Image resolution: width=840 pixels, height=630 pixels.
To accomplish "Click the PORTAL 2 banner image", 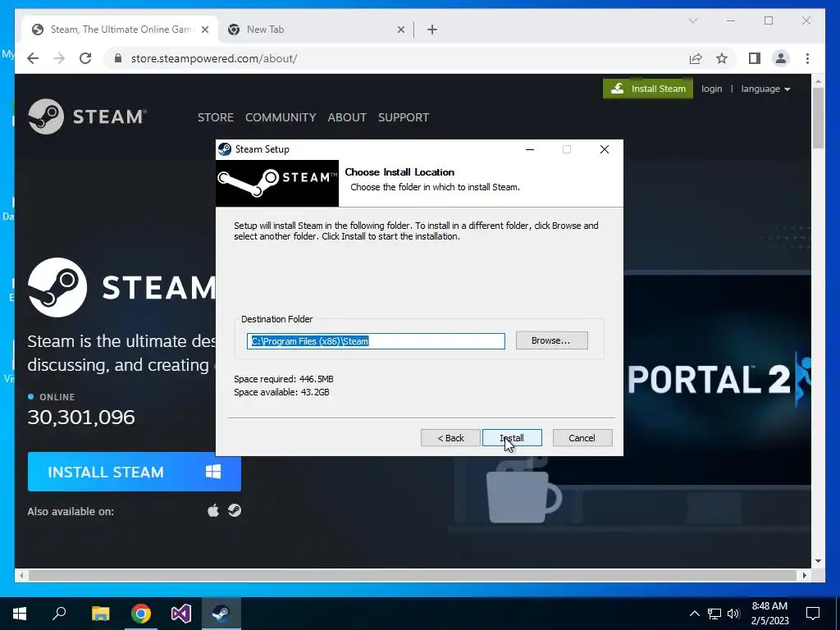I will (718, 379).
